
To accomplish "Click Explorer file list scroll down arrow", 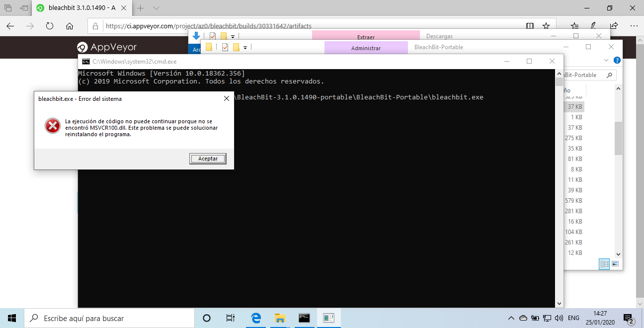I will tap(619, 253).
